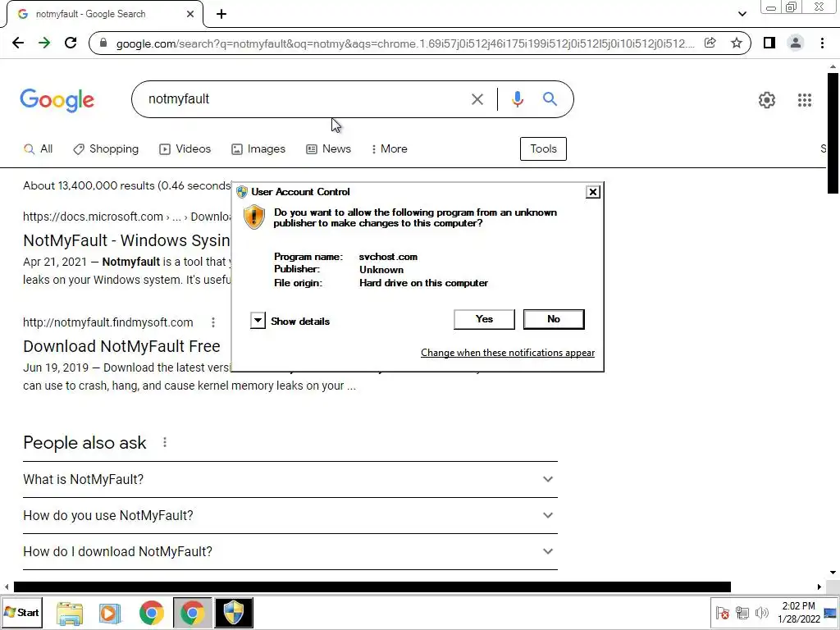
Task: Click the green forward arrow button
Action: coord(44,43)
